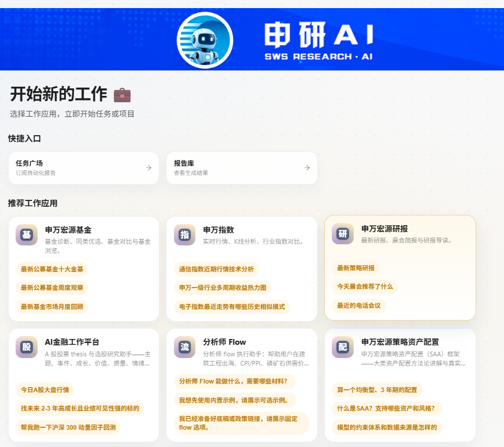
Task: Select 最新基金市场月度回顾 prompt
Action: (x=52, y=307)
